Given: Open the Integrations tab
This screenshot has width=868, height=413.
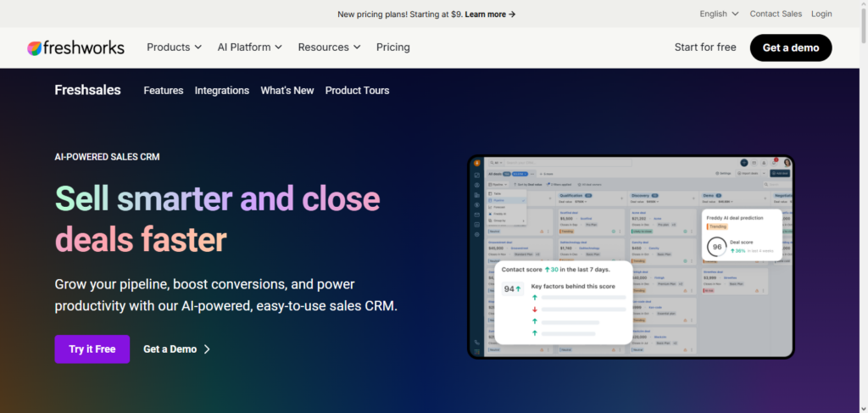Looking at the screenshot, I should tap(222, 90).
